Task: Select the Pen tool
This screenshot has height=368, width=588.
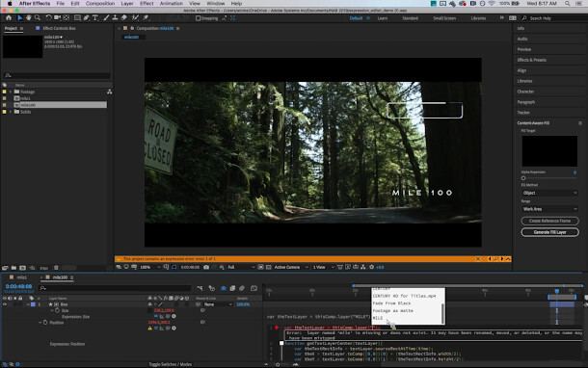Action: 86,17
